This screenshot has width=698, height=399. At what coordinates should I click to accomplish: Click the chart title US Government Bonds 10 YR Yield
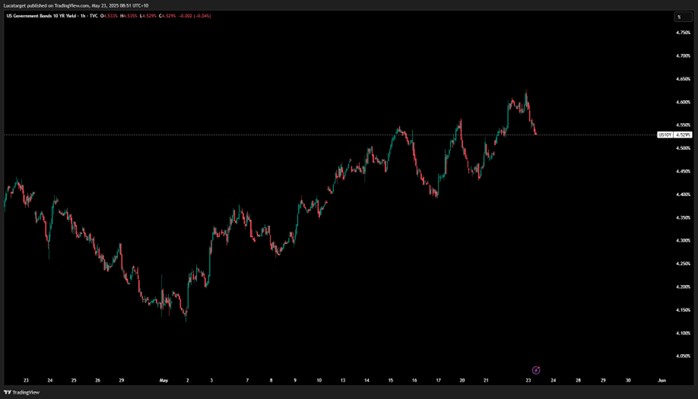pyautogui.click(x=41, y=16)
